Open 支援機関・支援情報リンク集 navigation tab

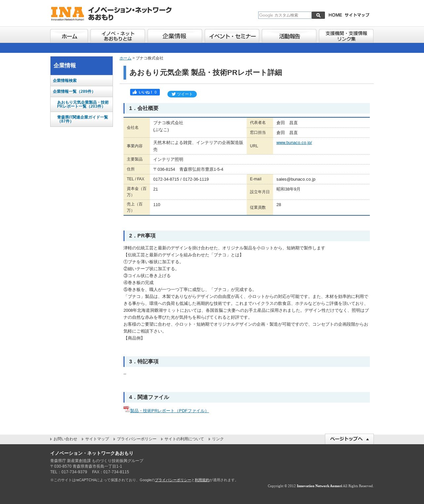[346, 36]
